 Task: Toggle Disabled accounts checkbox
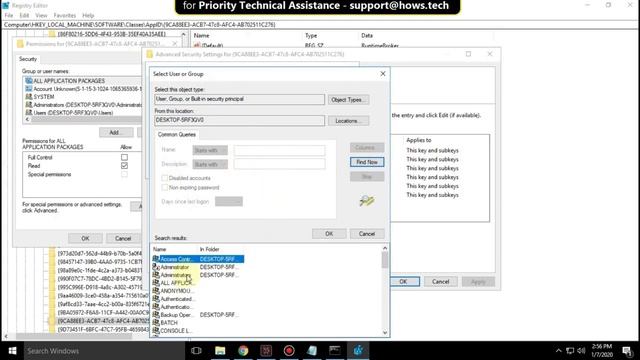click(164, 178)
